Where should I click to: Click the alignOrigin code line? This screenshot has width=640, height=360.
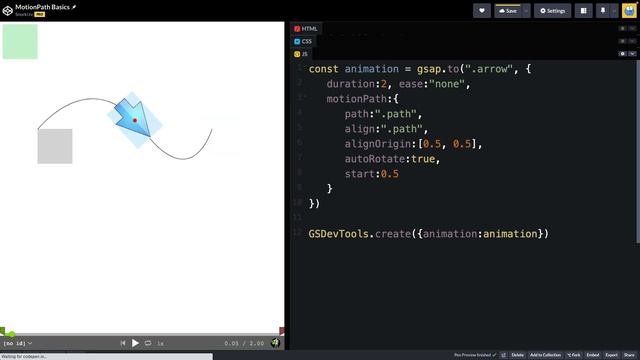(x=413, y=144)
